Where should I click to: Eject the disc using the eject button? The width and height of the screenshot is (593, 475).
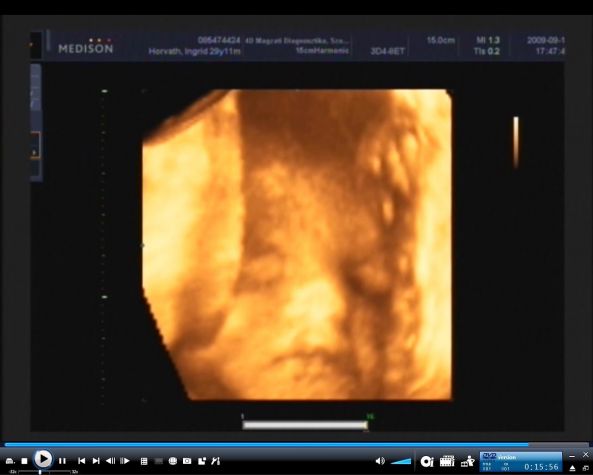point(573,469)
